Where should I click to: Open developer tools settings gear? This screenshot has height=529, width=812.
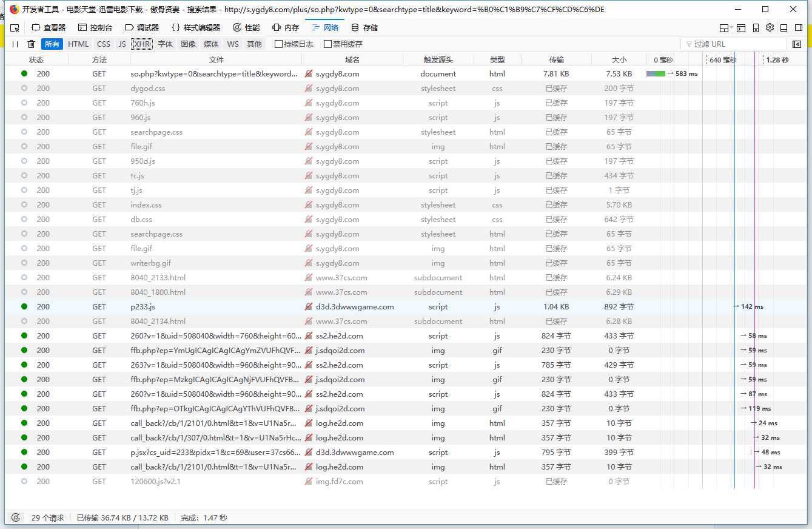click(770, 28)
